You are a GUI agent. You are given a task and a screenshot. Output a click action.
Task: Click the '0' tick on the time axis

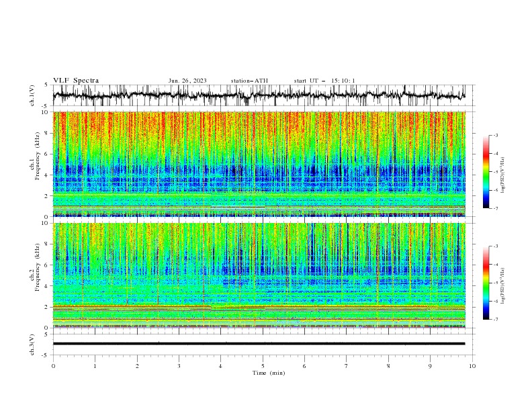pos(53,366)
